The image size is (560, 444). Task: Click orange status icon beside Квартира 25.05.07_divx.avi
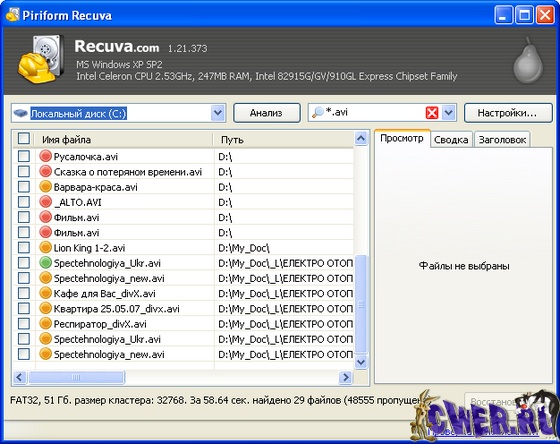[x=45, y=308]
